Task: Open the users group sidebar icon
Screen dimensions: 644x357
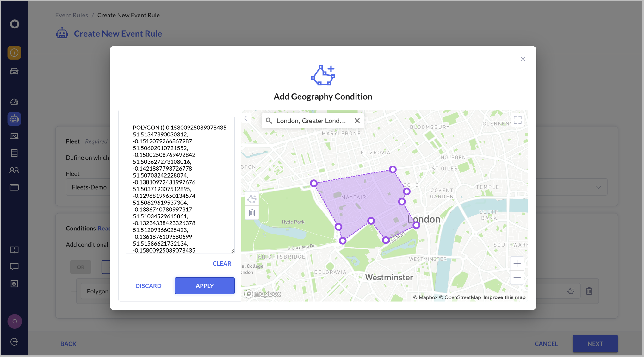Action: 14,170
